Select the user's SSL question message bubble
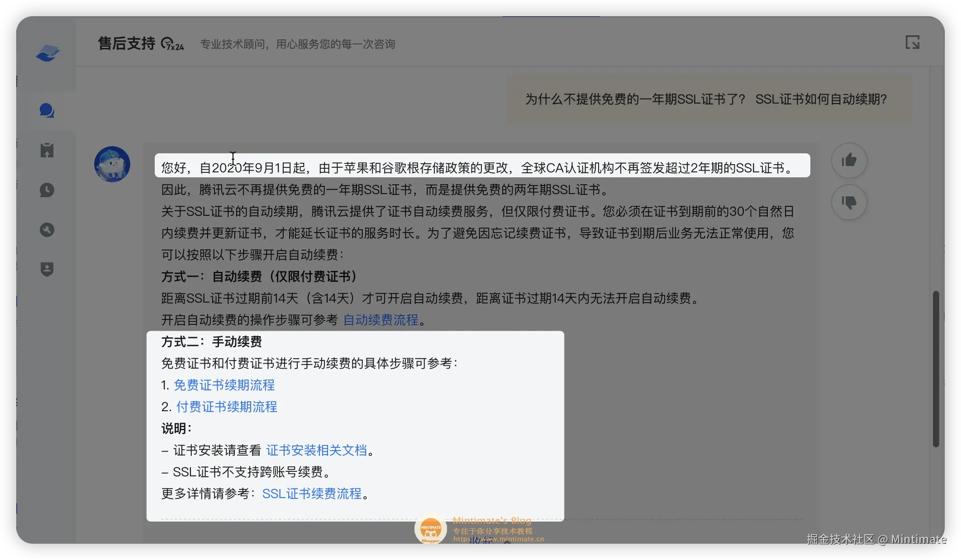Image resolution: width=961 pixels, height=560 pixels. click(706, 100)
